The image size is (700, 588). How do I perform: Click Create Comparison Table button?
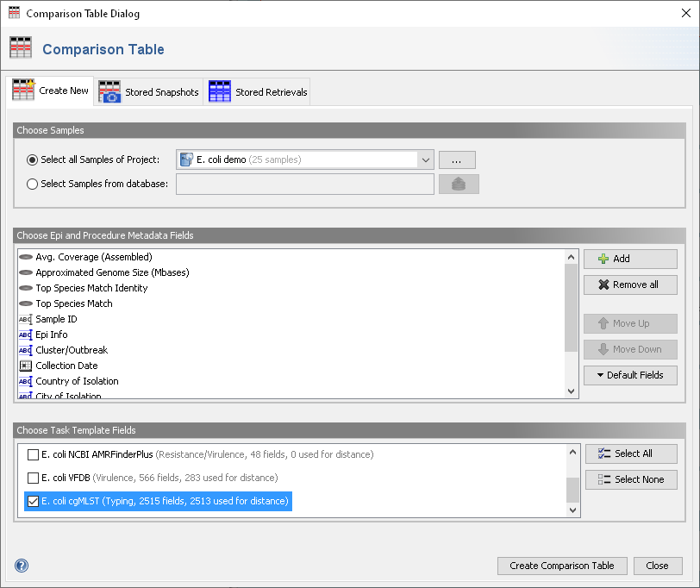pyautogui.click(x=561, y=566)
